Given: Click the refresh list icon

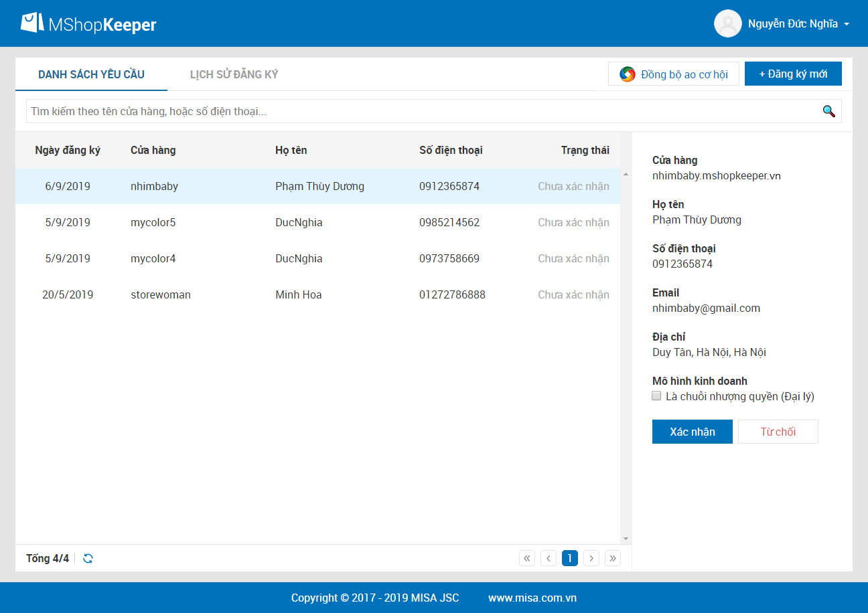Looking at the screenshot, I should (x=88, y=558).
